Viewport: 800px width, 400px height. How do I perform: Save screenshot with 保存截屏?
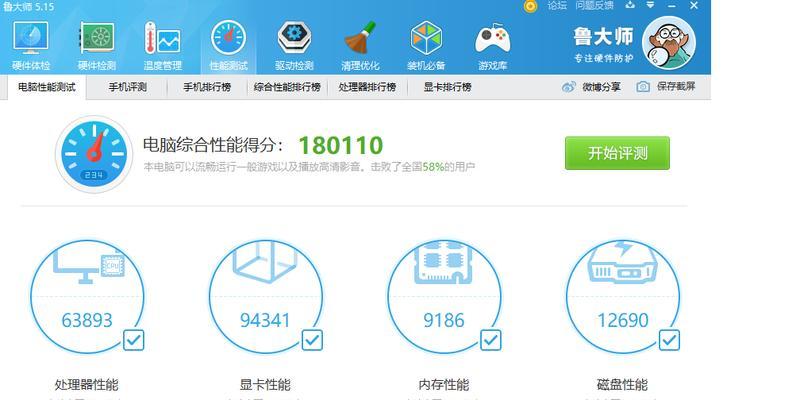(676, 87)
